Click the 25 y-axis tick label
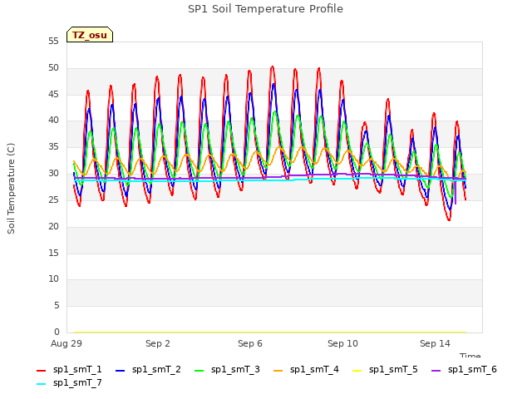This screenshot has height=399, width=532. [53, 199]
